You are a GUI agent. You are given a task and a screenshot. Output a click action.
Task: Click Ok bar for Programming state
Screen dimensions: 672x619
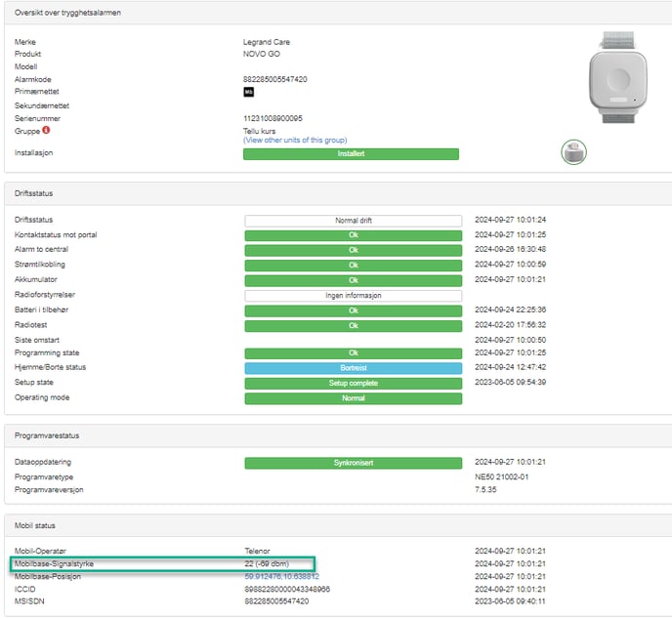(x=354, y=353)
